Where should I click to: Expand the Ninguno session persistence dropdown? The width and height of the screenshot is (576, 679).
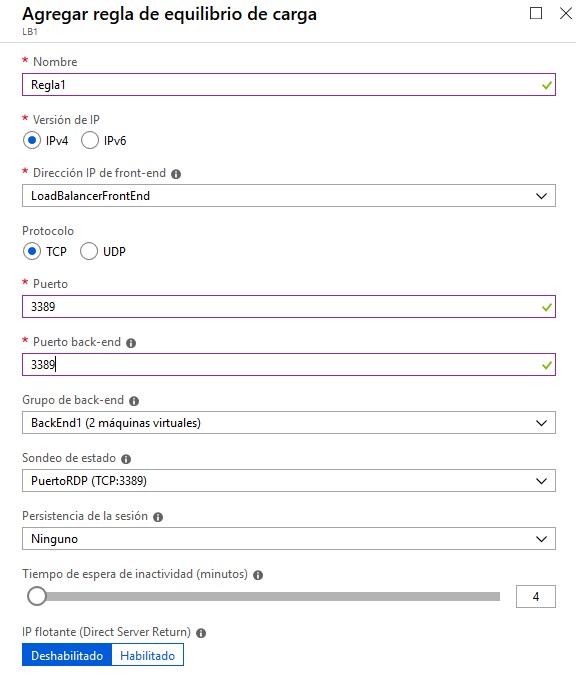point(289,539)
